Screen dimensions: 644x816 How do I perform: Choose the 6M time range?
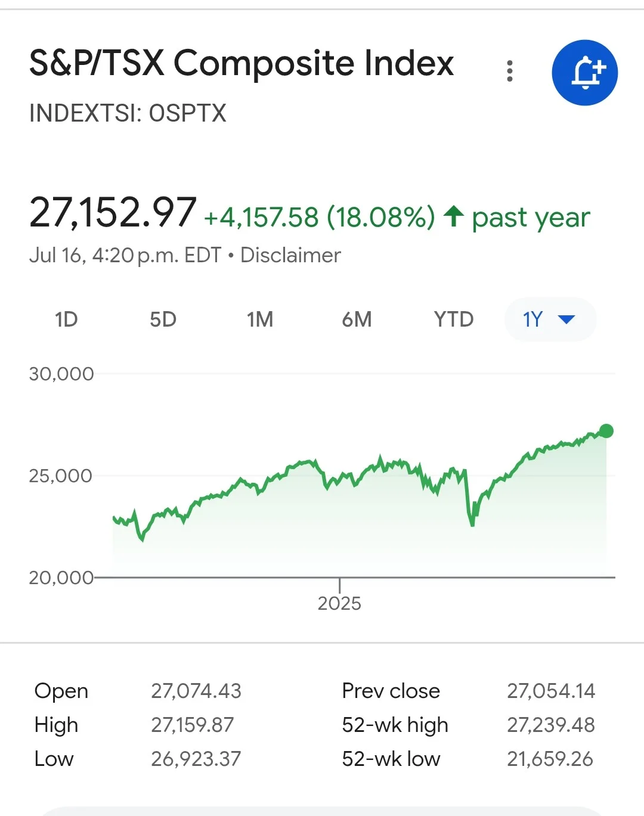point(357,319)
